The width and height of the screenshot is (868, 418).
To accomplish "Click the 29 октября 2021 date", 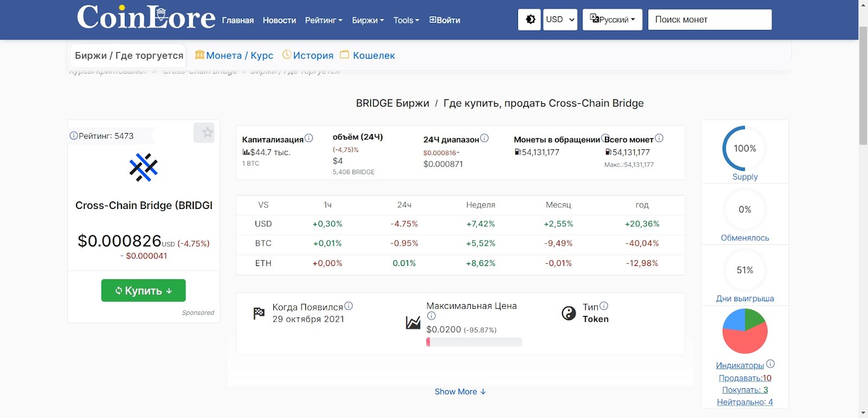I will tap(308, 319).
